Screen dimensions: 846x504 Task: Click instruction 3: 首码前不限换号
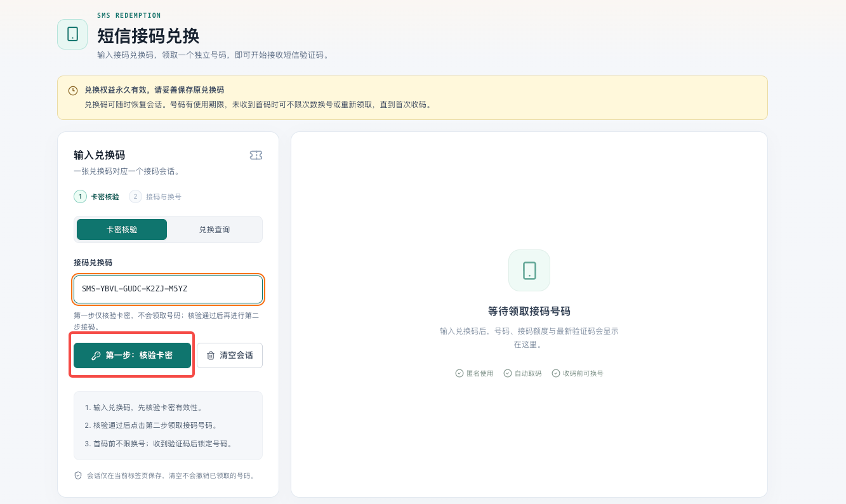pos(159,444)
